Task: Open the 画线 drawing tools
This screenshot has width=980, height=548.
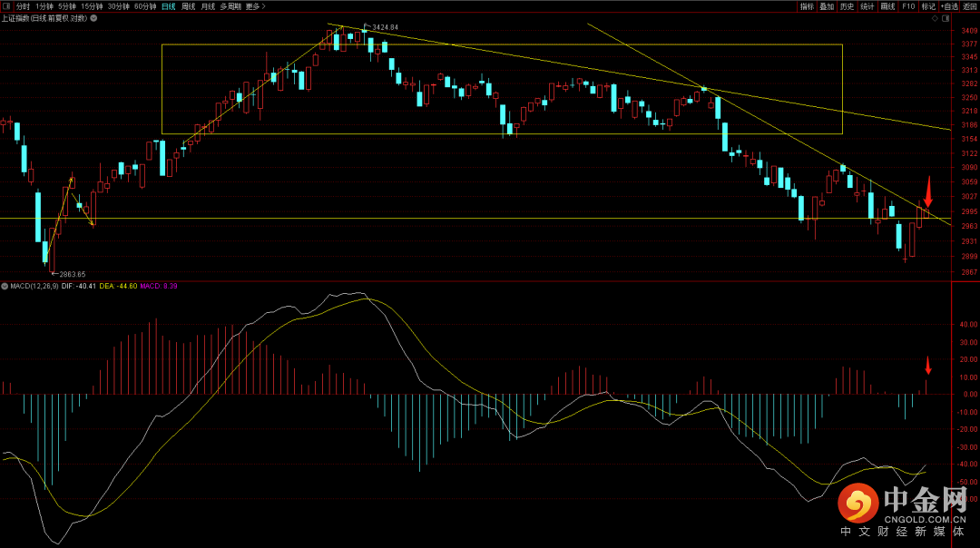Action: [887, 6]
